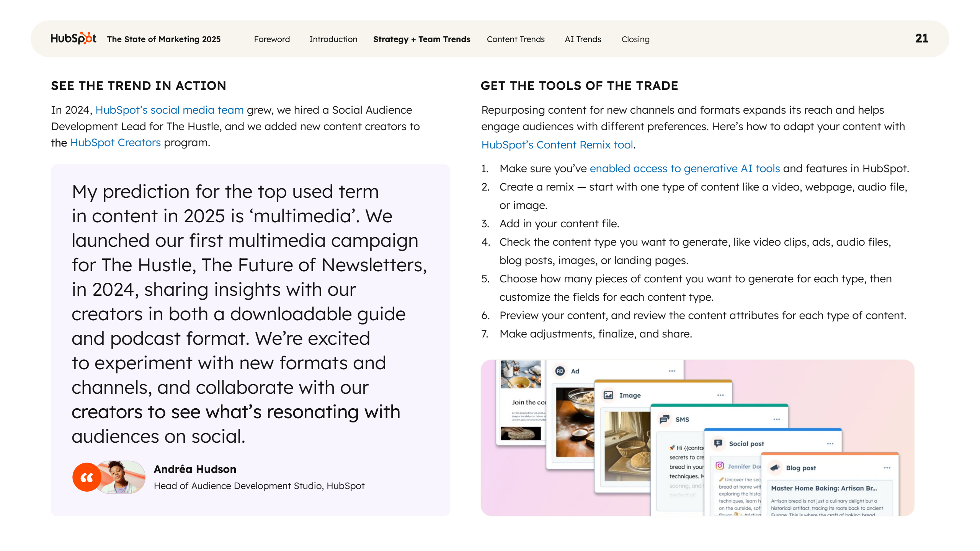This screenshot has height=551, width=980.
Task: Click the Image card picture icon
Action: pyautogui.click(x=608, y=395)
